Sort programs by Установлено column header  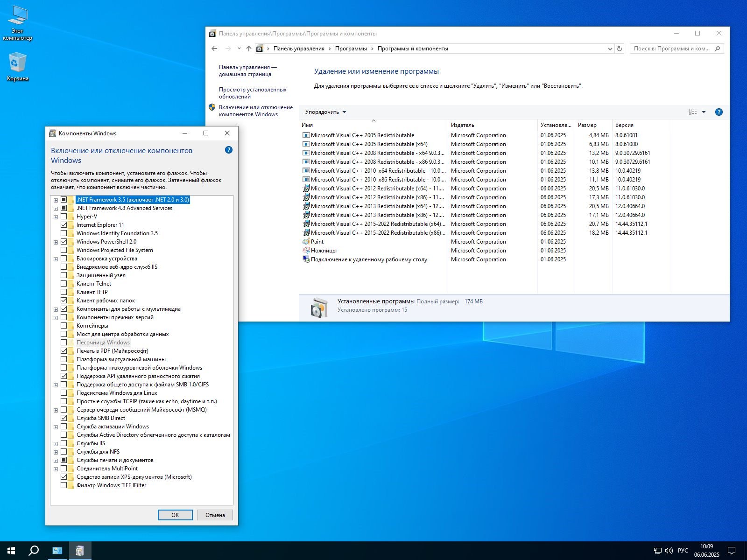[556, 125]
